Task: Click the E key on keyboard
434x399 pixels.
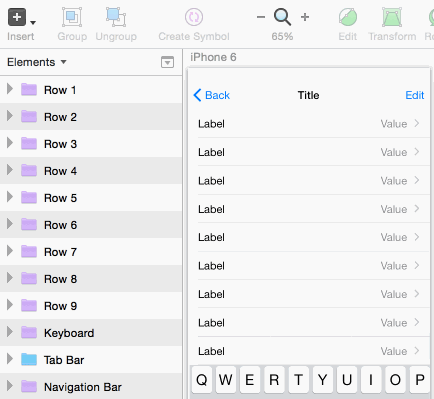Action: coord(250,380)
